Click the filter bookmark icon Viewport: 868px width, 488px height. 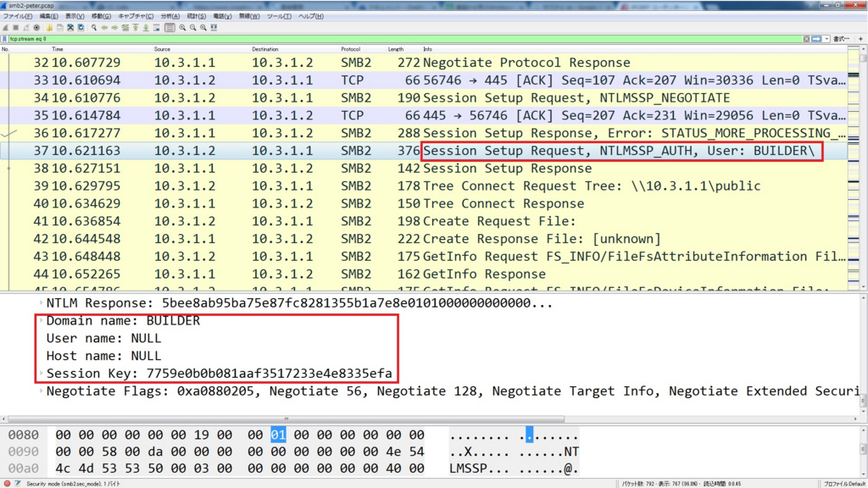pyautogui.click(x=5, y=39)
